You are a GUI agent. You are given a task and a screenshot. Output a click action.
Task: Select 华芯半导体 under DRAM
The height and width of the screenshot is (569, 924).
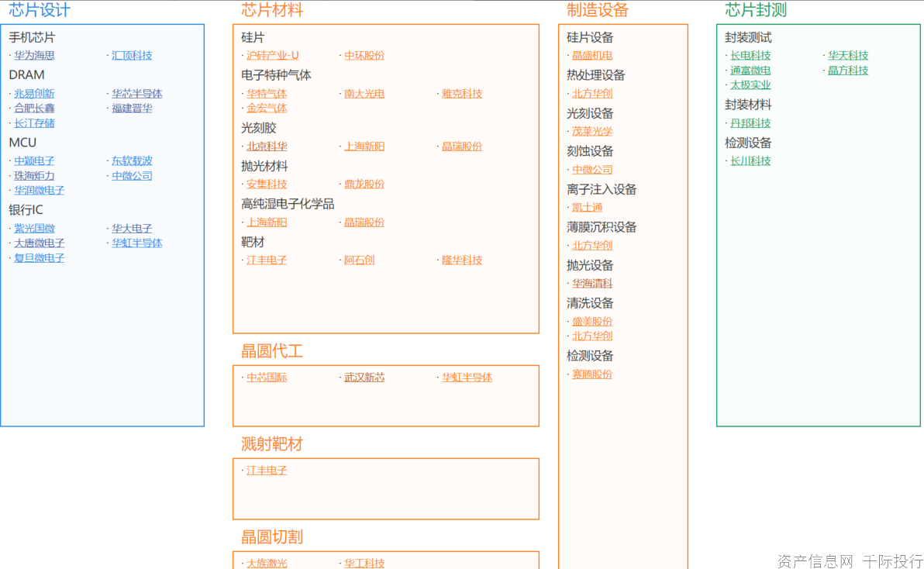[136, 94]
